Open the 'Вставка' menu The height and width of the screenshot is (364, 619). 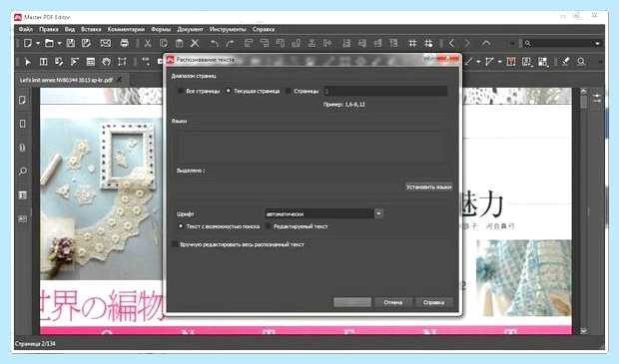click(91, 29)
